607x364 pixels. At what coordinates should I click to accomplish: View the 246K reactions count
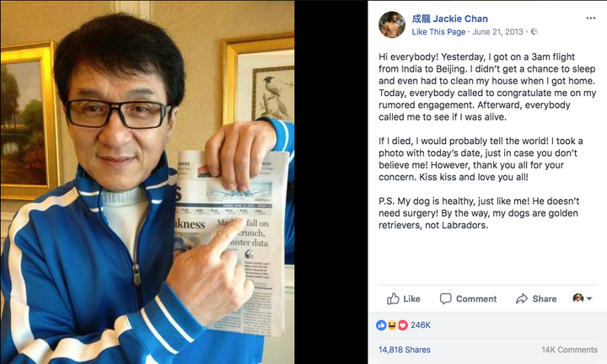tap(421, 325)
